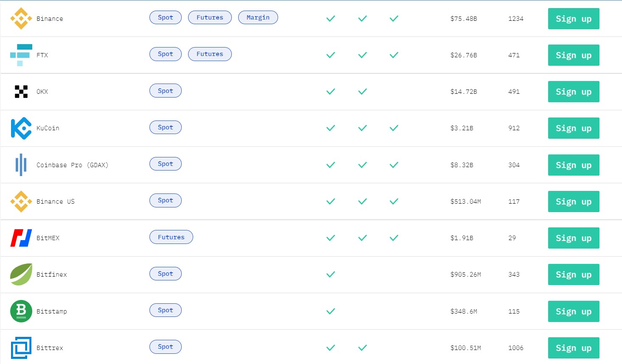
Task: Click the Bitstamp logo icon
Action: point(21,311)
